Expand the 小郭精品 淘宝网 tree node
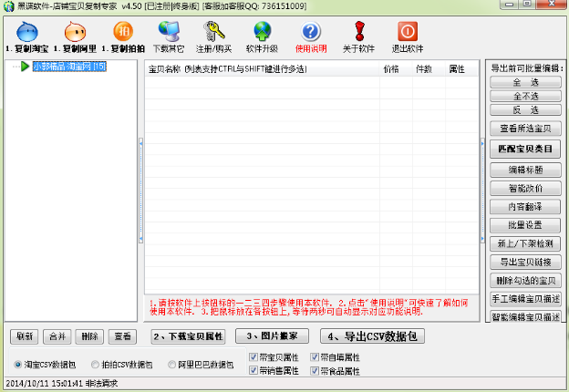The width and height of the screenshot is (569, 392). point(25,67)
